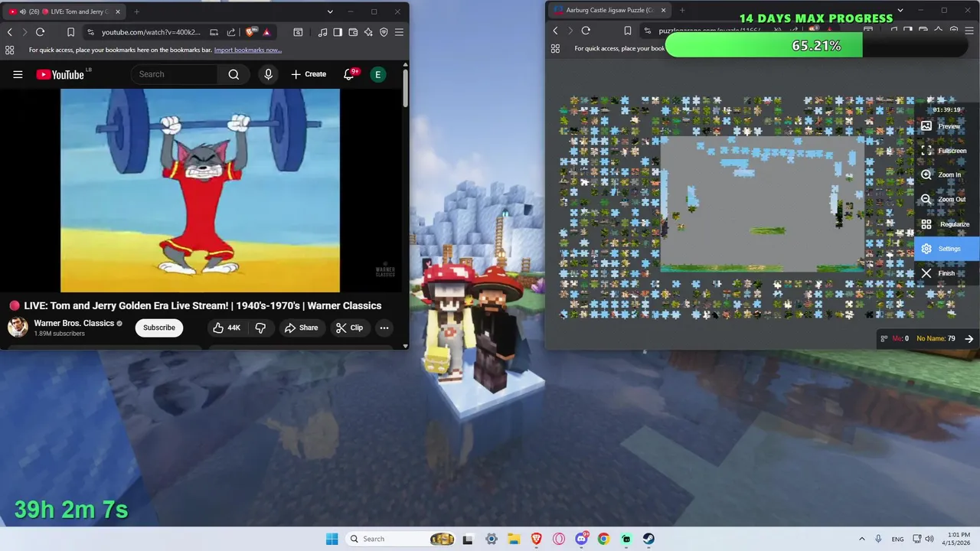Open Warner Bros. Classics channel avatar
Screen dimensions: 980x551
click(x=18, y=328)
